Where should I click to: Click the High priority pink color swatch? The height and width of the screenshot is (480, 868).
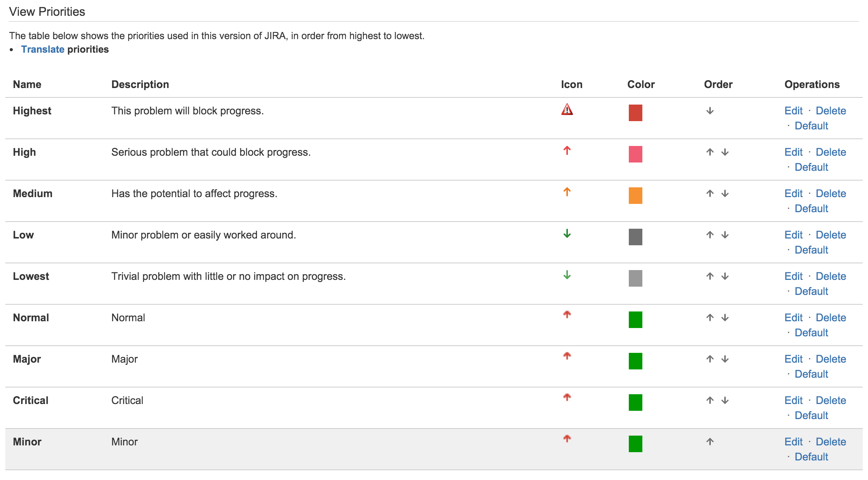(635, 154)
